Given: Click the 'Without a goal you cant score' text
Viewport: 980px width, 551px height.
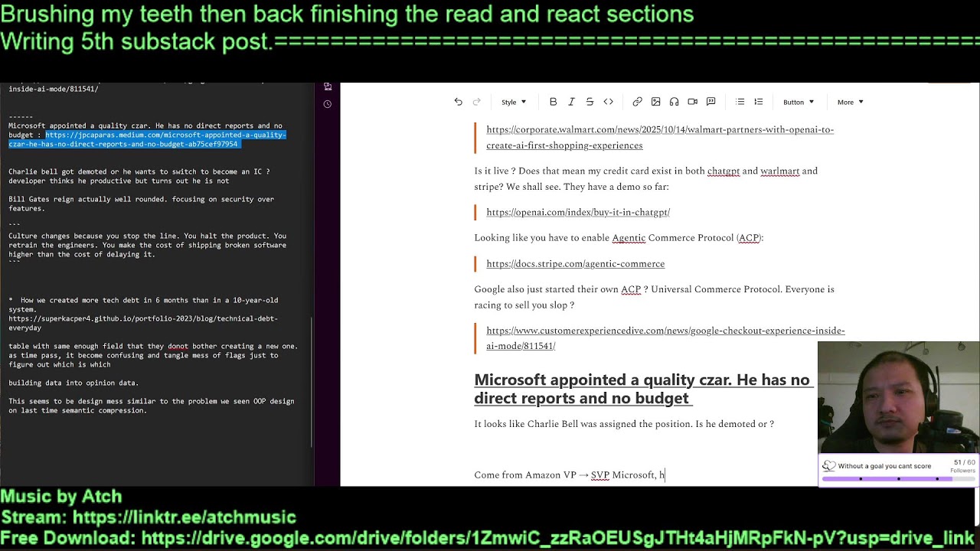Looking at the screenshot, I should coord(884,466).
